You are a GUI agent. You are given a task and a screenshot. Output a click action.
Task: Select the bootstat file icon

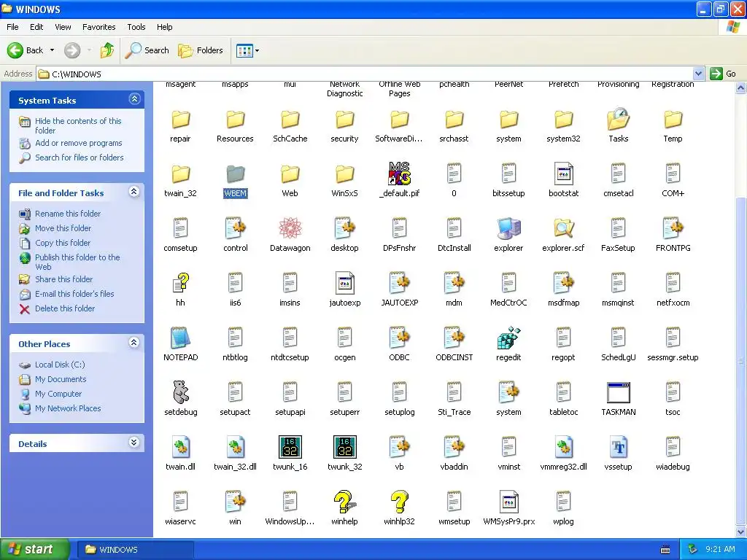tap(563, 174)
